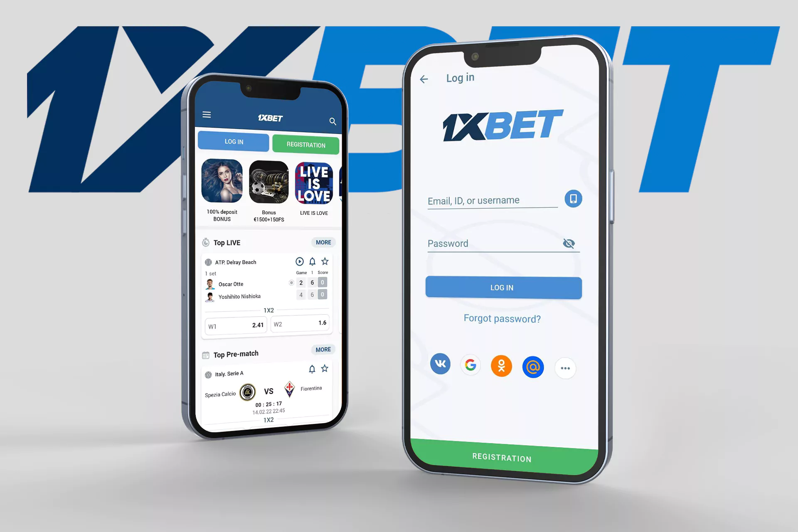
Task: Click the Google social login icon
Action: pos(470,367)
